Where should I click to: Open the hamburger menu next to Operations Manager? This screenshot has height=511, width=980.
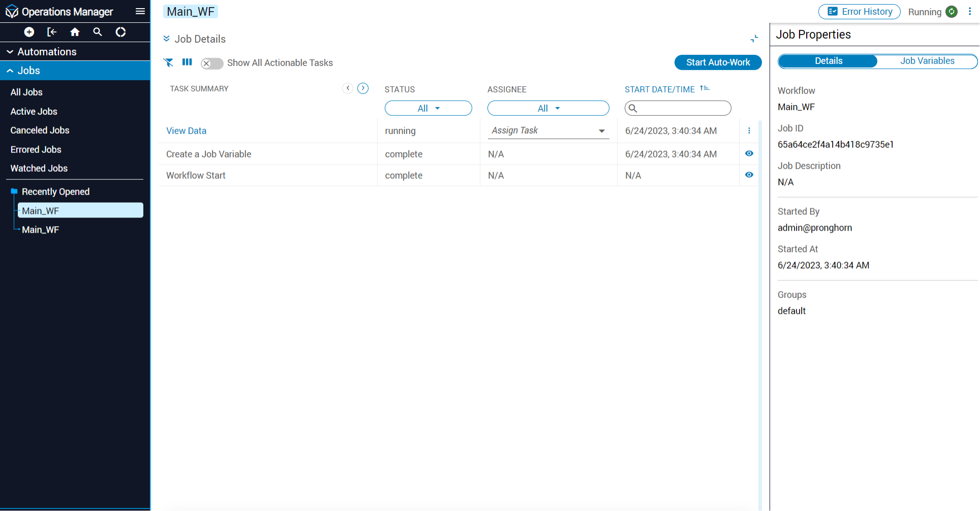140,11
